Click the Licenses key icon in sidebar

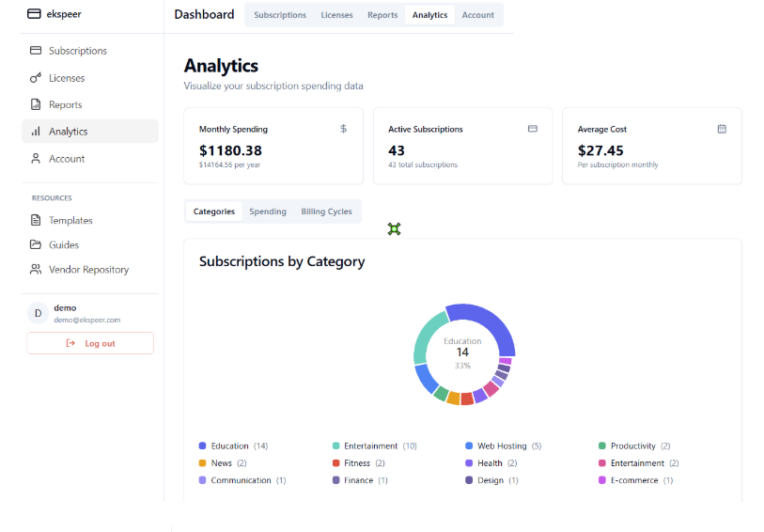(36, 78)
